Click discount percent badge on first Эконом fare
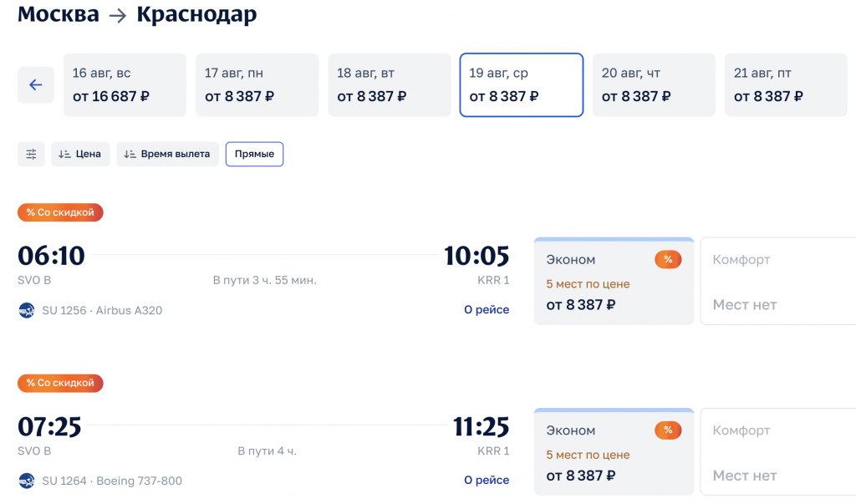 coord(668,260)
